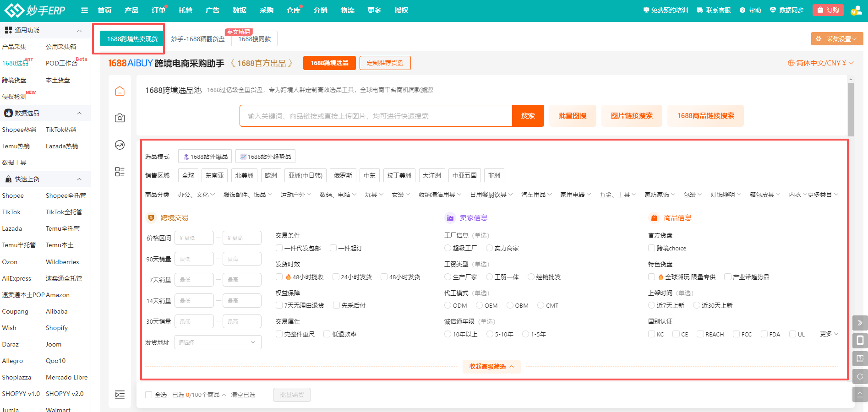Open 采集设置 gear settings button
868x412 pixels.
click(x=837, y=39)
